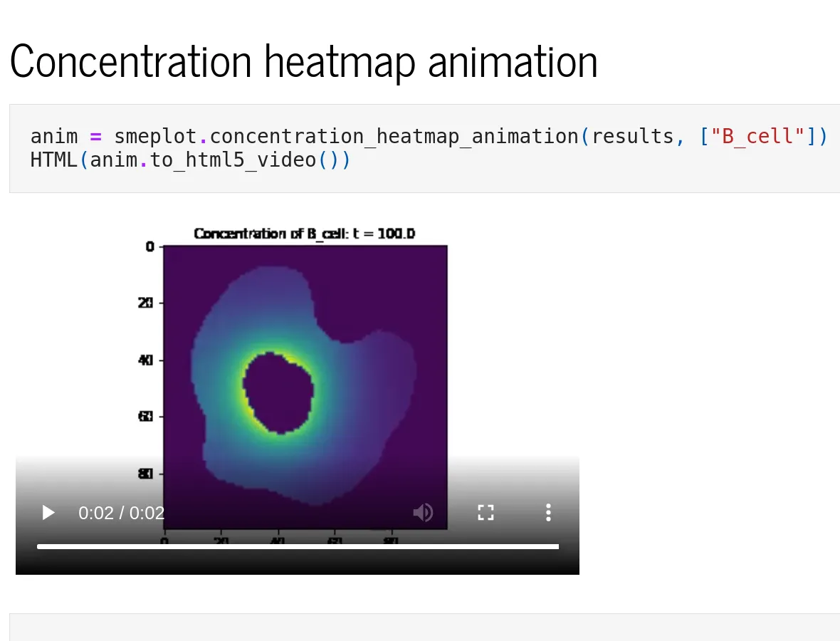This screenshot has height=641, width=840.
Task: Play the heatmap animation video
Action: 48,513
